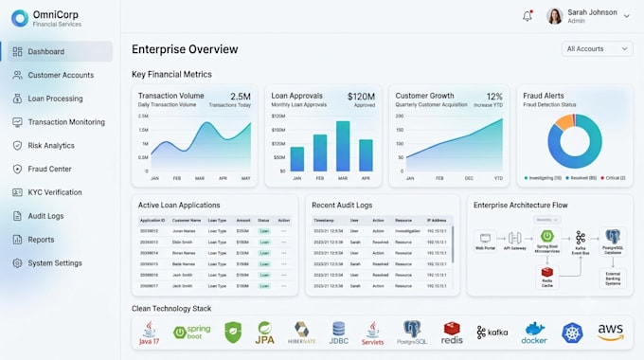
Task: Select the Redis Cache node
Action: click(x=547, y=277)
